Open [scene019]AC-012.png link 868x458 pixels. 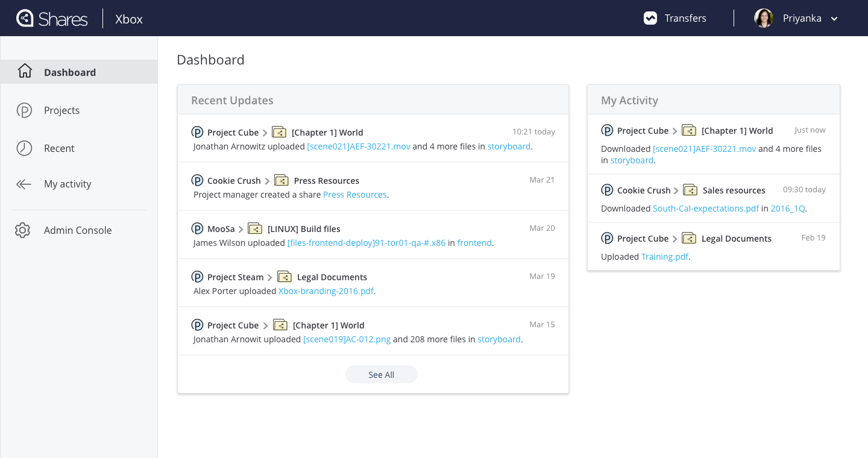coord(347,339)
